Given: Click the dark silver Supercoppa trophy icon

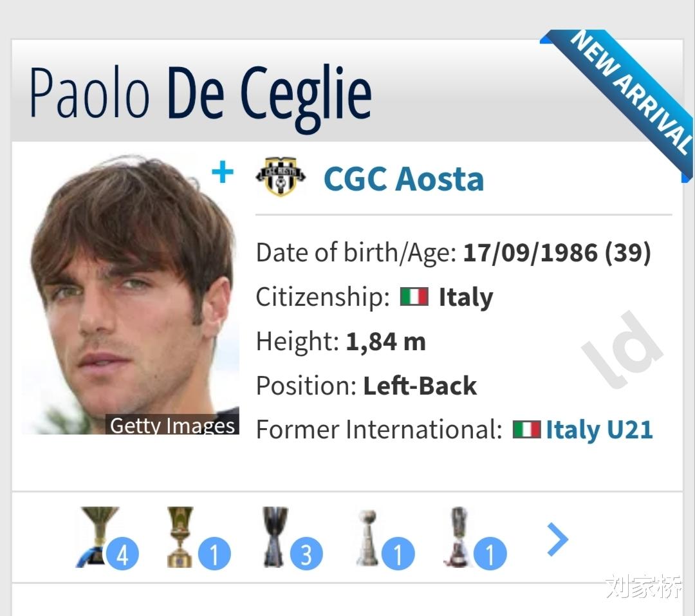Looking at the screenshot, I should pos(275,536).
